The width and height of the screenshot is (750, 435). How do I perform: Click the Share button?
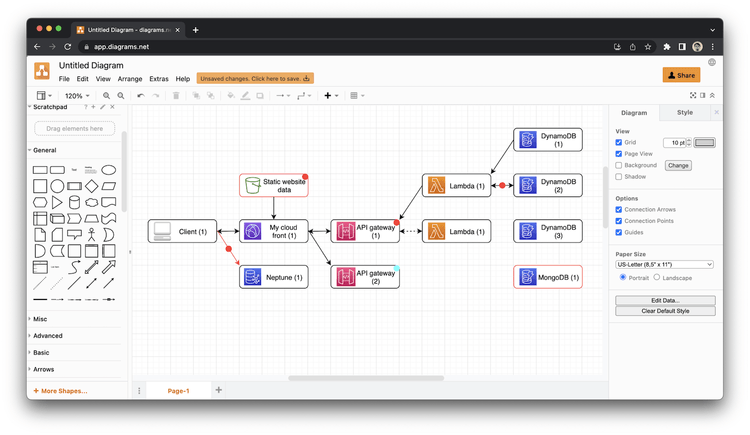681,75
